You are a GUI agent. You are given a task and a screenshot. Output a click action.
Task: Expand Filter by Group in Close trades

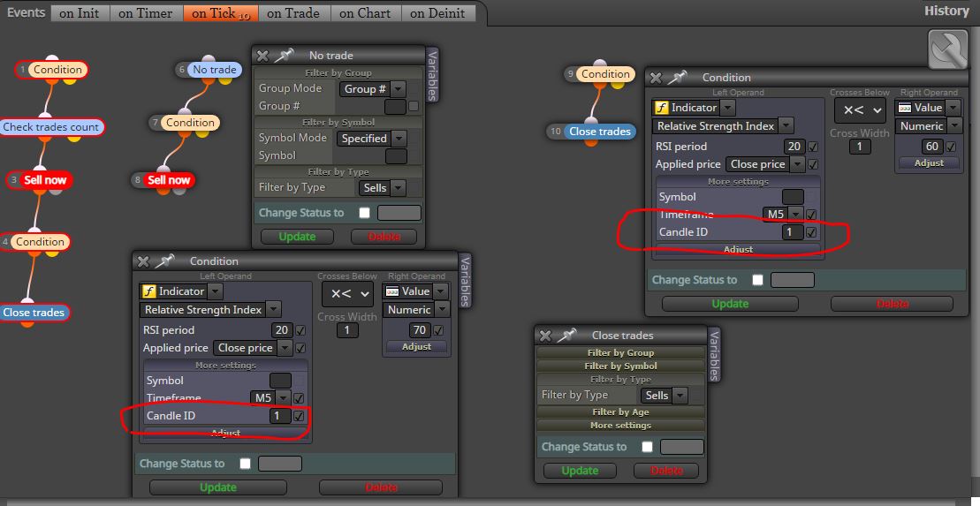click(620, 353)
